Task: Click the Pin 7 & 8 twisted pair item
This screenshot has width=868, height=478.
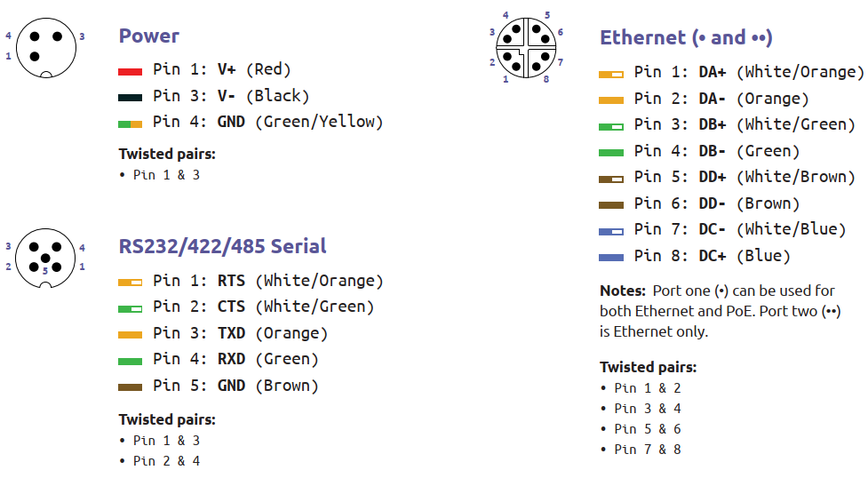Action: (x=647, y=450)
